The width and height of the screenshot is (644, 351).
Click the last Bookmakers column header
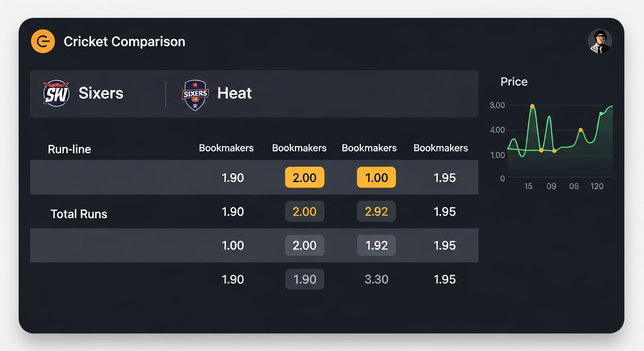pos(440,148)
